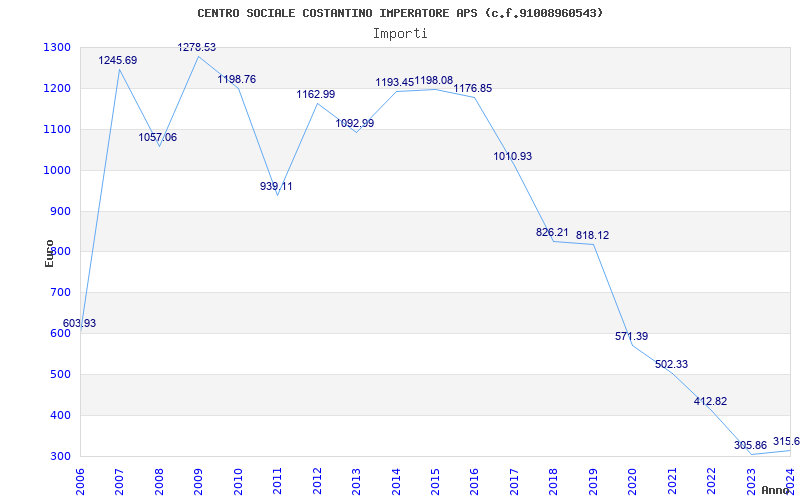Select the 2009 year axis label

pos(198,481)
